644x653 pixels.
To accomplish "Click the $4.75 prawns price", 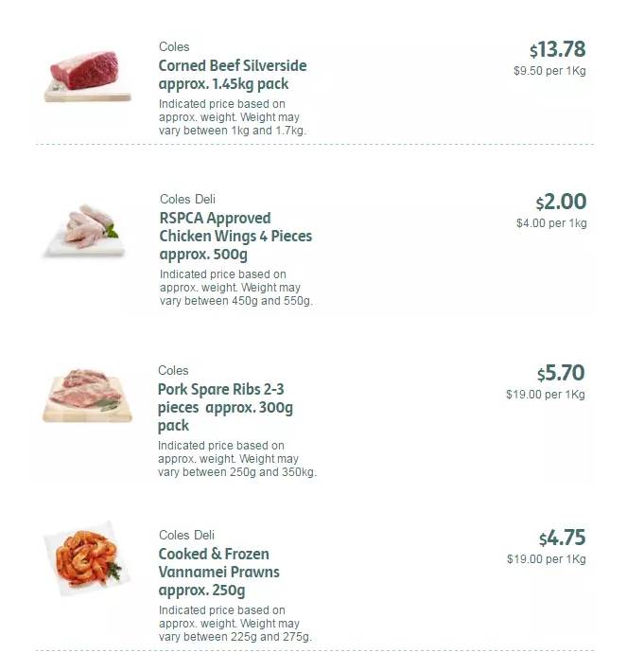I will [x=562, y=538].
